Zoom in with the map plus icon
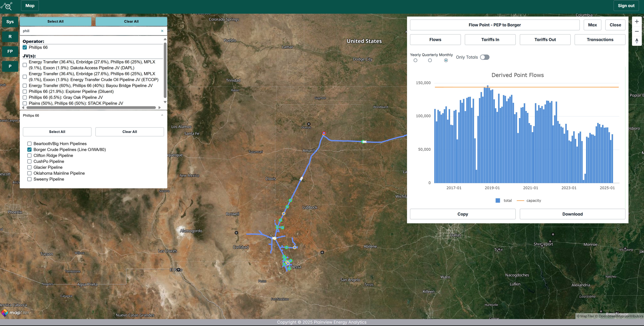The image size is (644, 326). click(637, 21)
